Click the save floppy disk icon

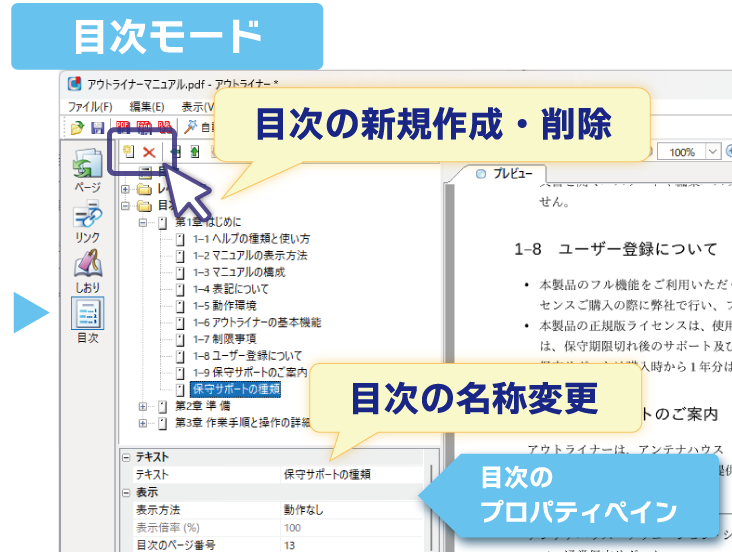97,127
